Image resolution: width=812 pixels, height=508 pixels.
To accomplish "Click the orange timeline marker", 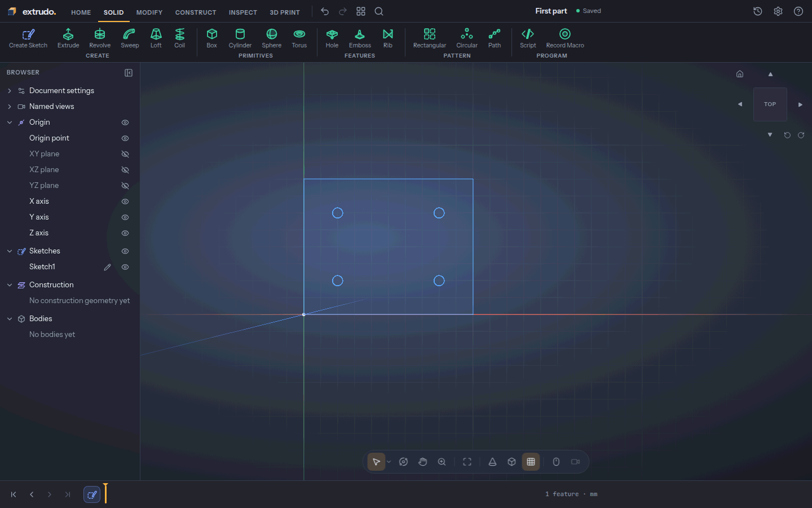I will tap(105, 493).
